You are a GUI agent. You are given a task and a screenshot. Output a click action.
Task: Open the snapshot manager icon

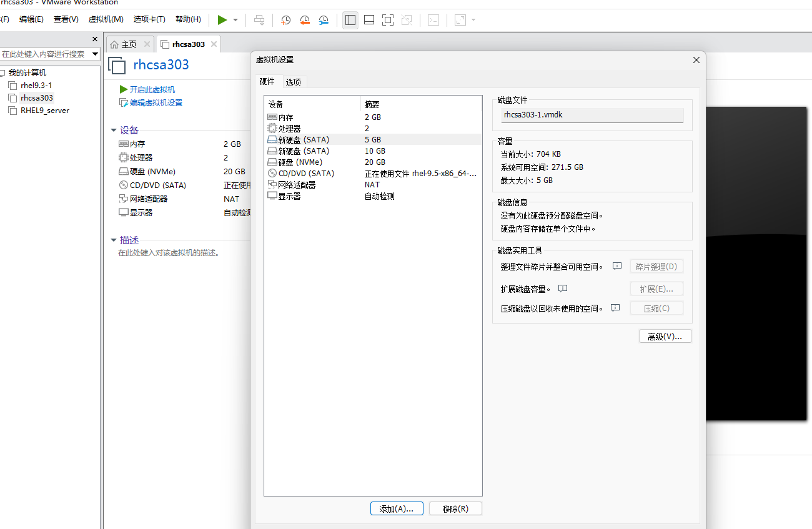click(x=324, y=20)
